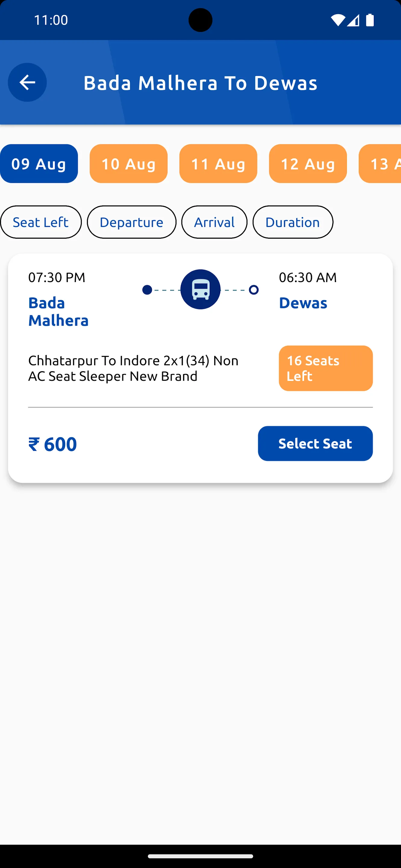The image size is (401, 868).
Task: Select the 09 Aug date tab
Action: pos(39,164)
